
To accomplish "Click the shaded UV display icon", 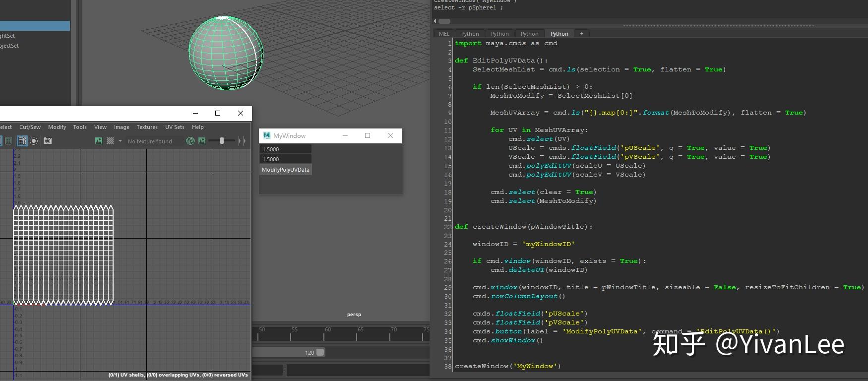I will (x=8, y=141).
